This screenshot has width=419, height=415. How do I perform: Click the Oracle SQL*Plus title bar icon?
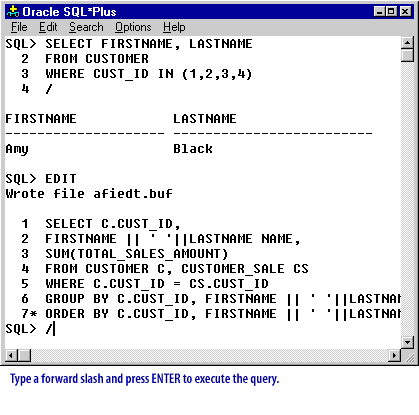click(13, 12)
